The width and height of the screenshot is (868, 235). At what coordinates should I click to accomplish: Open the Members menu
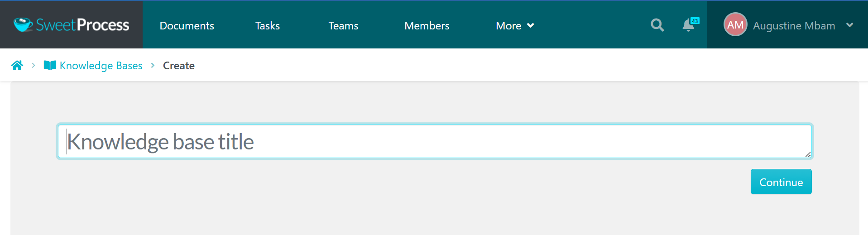[427, 26]
